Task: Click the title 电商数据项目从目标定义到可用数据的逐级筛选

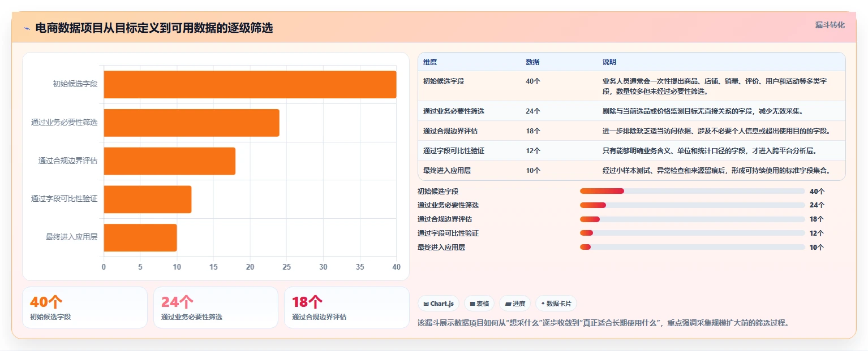Action: click(154, 28)
